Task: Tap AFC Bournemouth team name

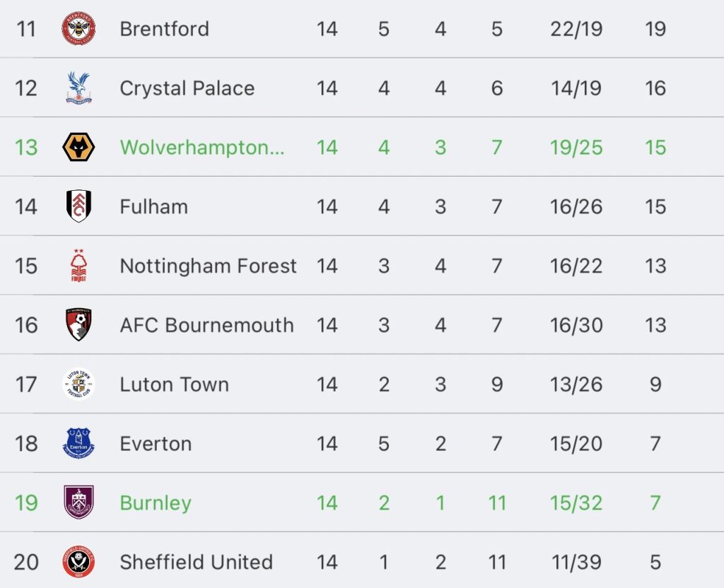Action: [x=207, y=325]
